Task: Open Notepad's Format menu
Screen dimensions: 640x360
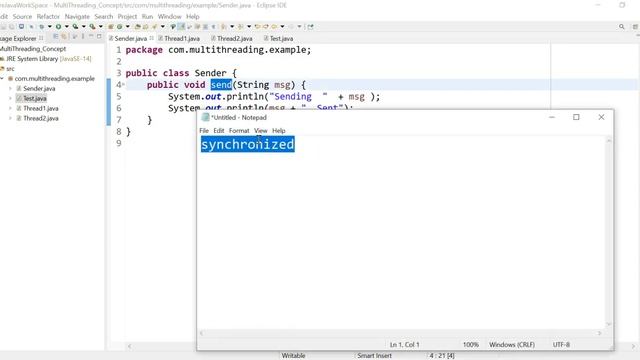Action: (x=239, y=131)
